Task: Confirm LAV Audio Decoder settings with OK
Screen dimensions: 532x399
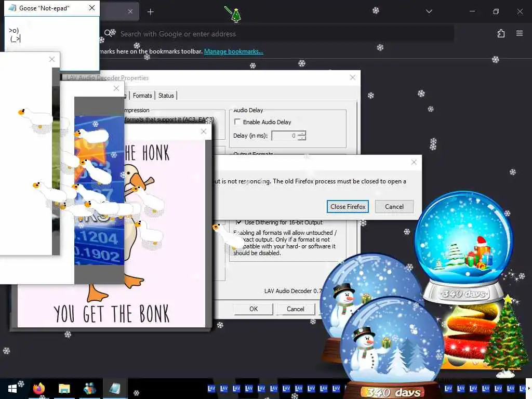Action: (254, 309)
